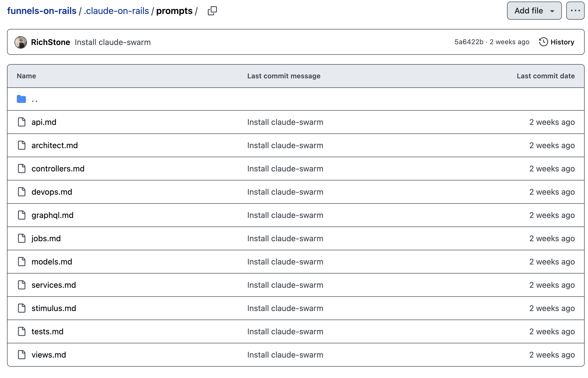Click commit message in tests.md row
The width and height of the screenshot is (588, 378).
point(285,331)
